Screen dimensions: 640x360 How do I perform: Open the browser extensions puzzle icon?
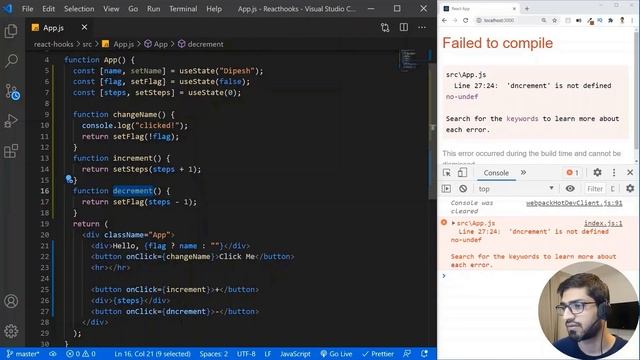pos(610,20)
